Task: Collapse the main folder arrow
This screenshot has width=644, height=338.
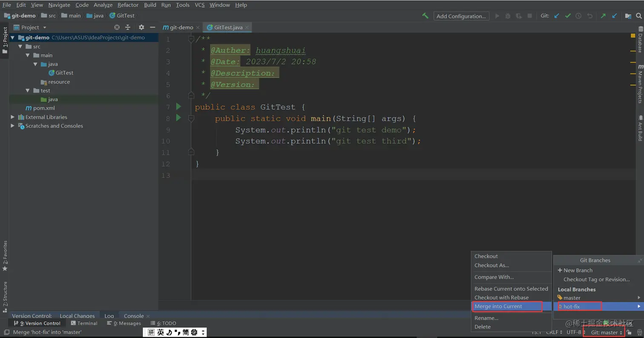Action: pos(28,55)
